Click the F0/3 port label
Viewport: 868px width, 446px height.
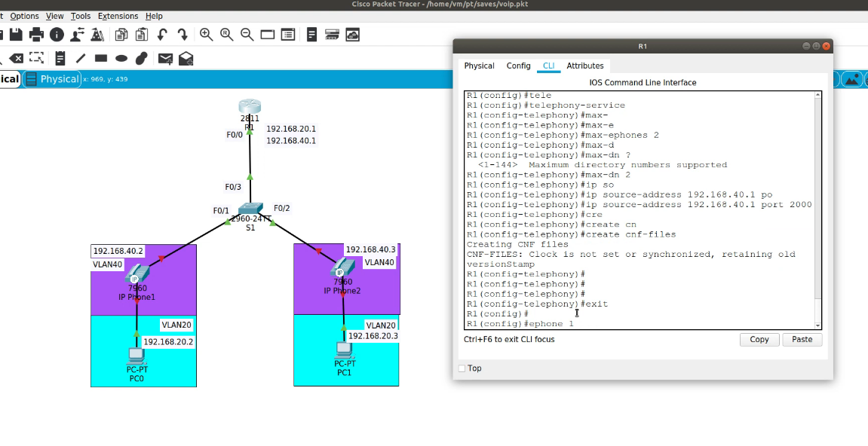(233, 187)
